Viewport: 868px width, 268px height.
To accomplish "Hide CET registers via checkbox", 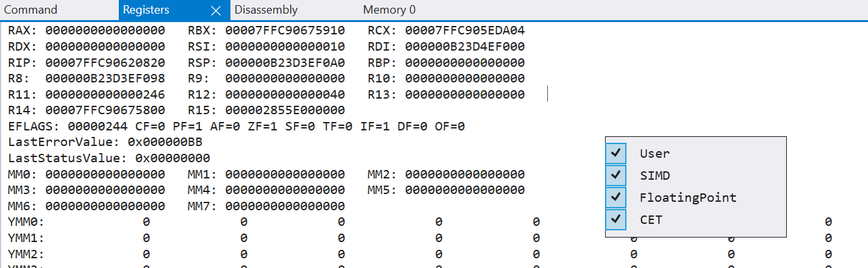I will [x=616, y=220].
